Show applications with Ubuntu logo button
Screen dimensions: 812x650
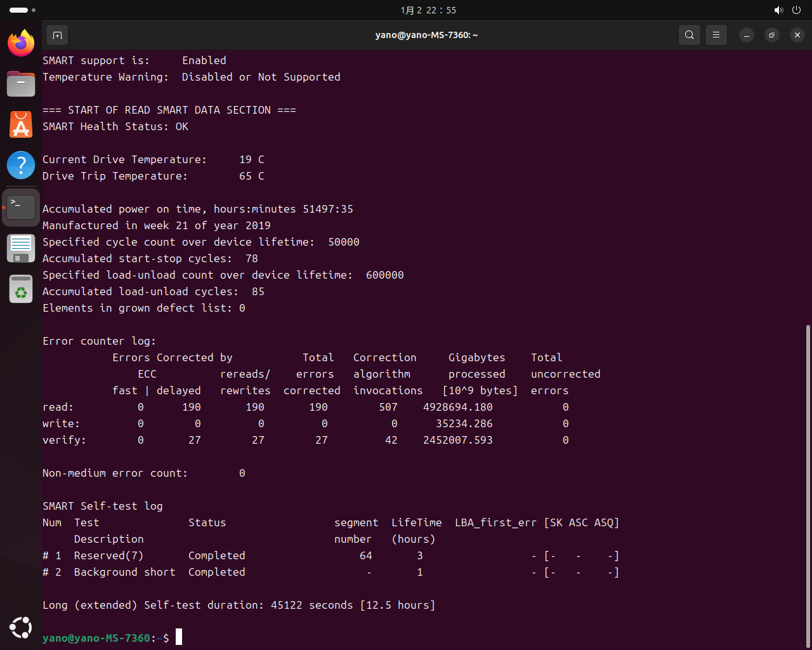coord(21,628)
